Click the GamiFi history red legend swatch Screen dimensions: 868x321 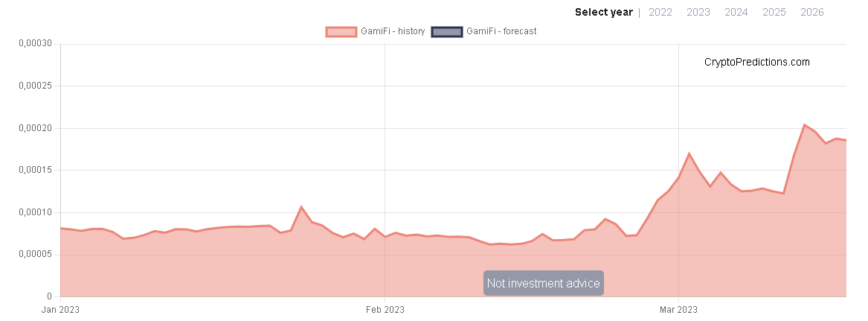[341, 31]
